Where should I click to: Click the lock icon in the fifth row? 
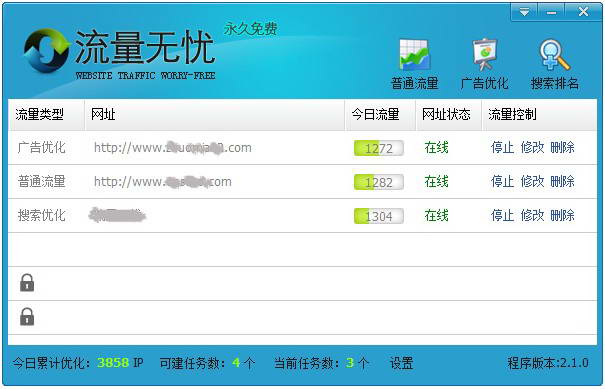pyautogui.click(x=27, y=282)
